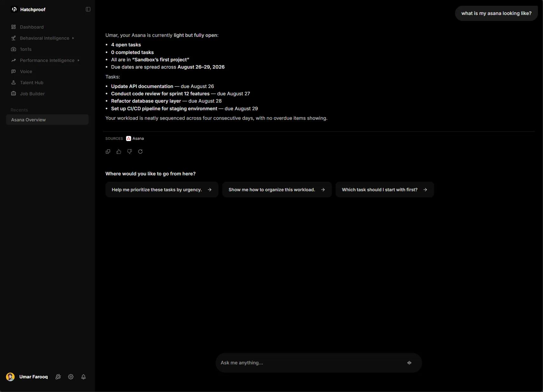543x392 pixels.
Task: Select "Help me prioritize these tasks by urgency."
Action: click(x=162, y=190)
